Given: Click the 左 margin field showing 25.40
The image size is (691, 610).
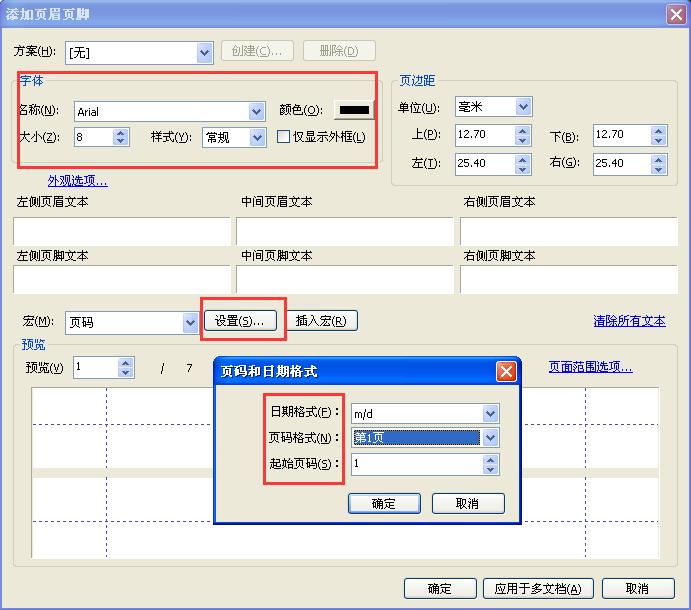Looking at the screenshot, I should point(485,164).
